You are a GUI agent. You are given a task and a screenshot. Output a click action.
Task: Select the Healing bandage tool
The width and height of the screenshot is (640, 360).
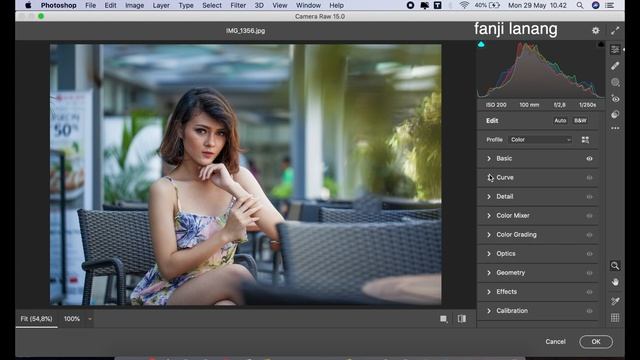(x=615, y=66)
